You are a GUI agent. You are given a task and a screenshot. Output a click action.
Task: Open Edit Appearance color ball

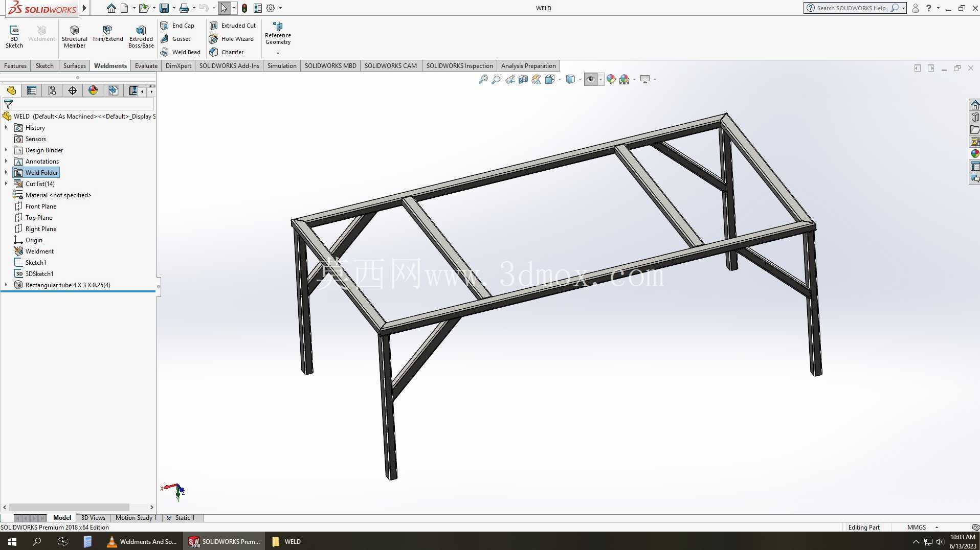click(x=611, y=79)
